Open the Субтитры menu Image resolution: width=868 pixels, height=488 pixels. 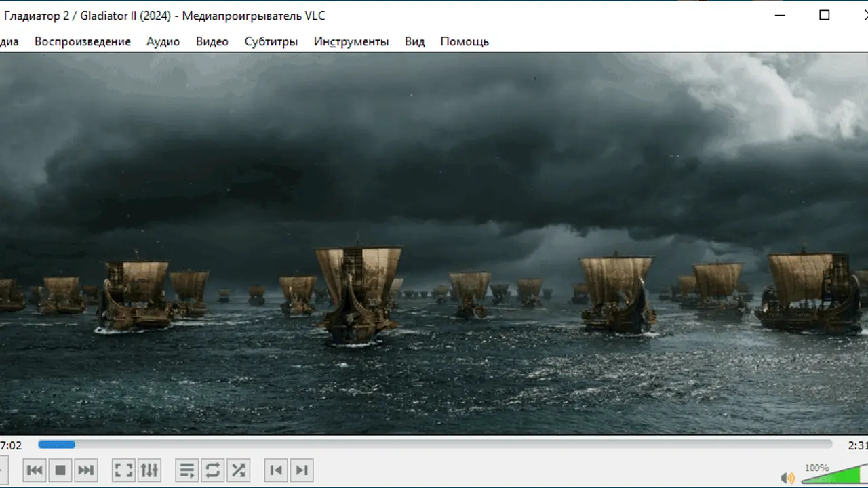(x=271, y=41)
